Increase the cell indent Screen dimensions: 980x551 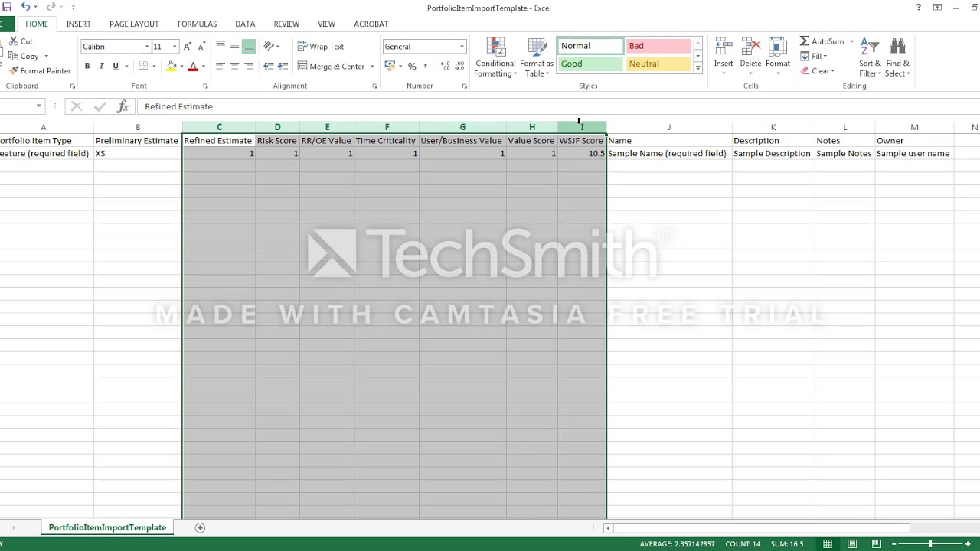[x=283, y=67]
